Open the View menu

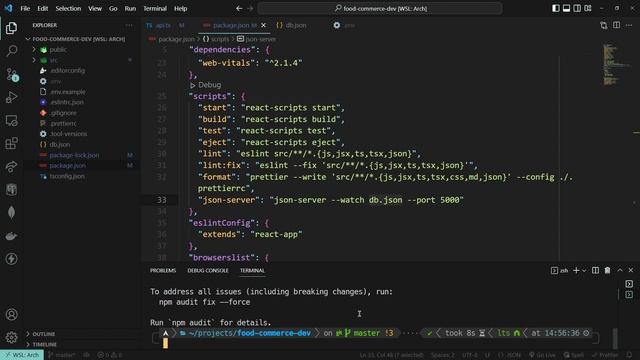(x=95, y=8)
